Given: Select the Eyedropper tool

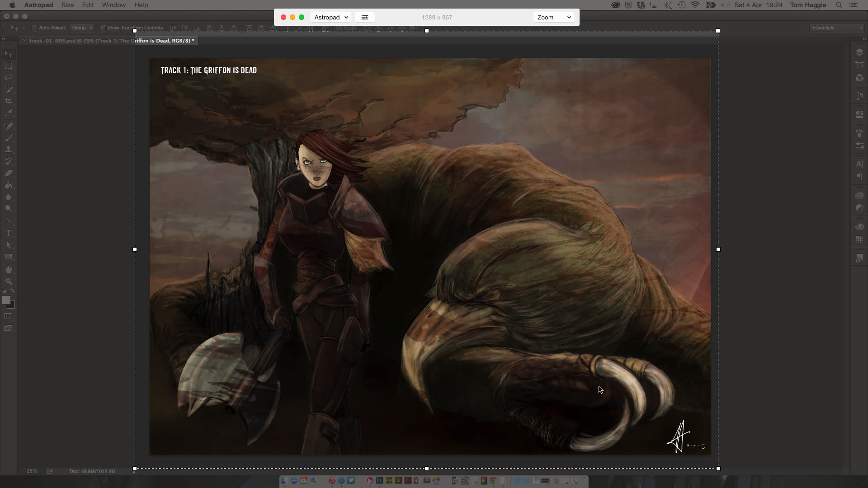Looking at the screenshot, I should [9, 113].
